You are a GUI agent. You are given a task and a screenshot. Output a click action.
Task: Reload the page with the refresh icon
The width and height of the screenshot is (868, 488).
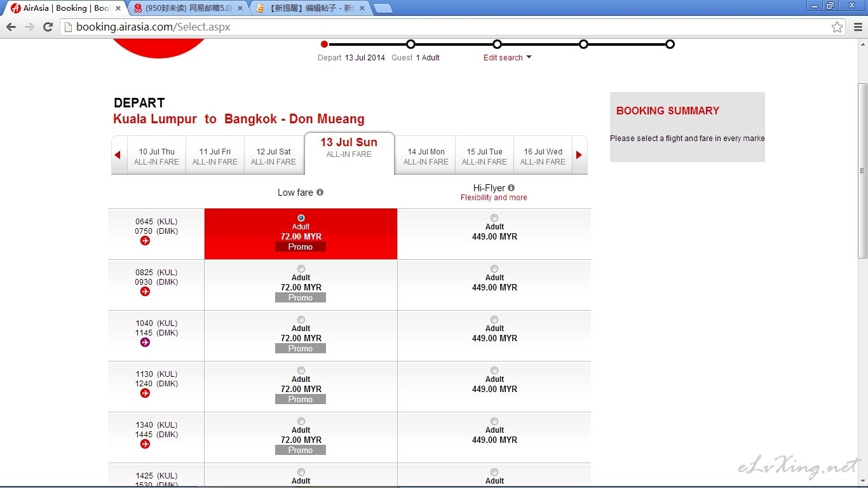pos(48,27)
